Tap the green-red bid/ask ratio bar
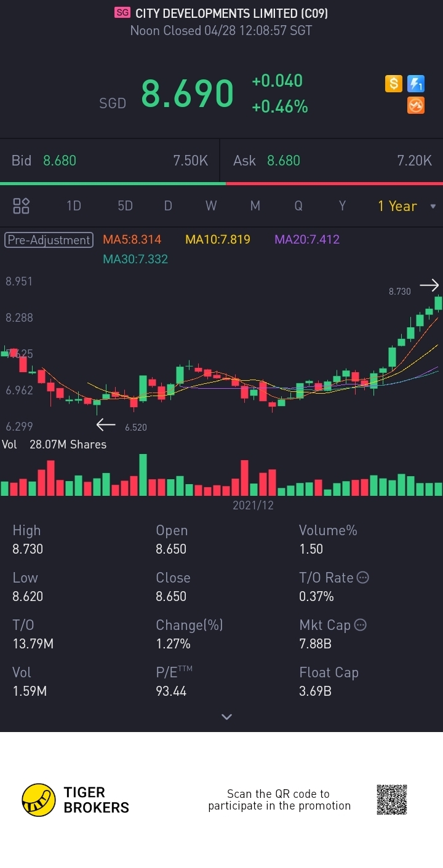 point(221,183)
